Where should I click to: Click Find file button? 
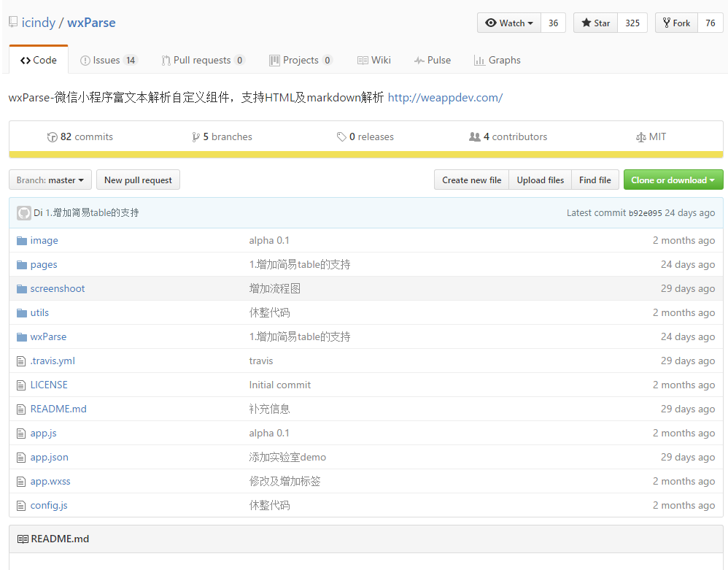pos(595,180)
